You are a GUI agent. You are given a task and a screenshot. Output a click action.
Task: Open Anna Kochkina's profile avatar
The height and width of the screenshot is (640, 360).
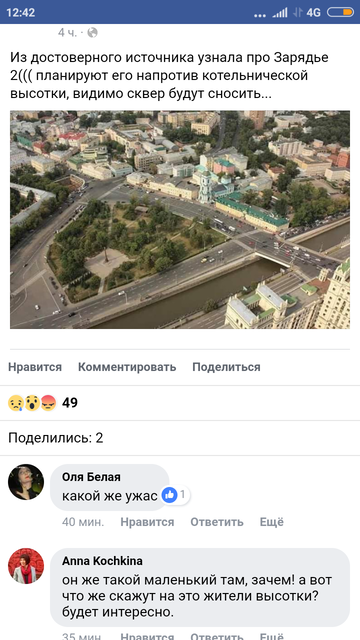click(x=26, y=566)
